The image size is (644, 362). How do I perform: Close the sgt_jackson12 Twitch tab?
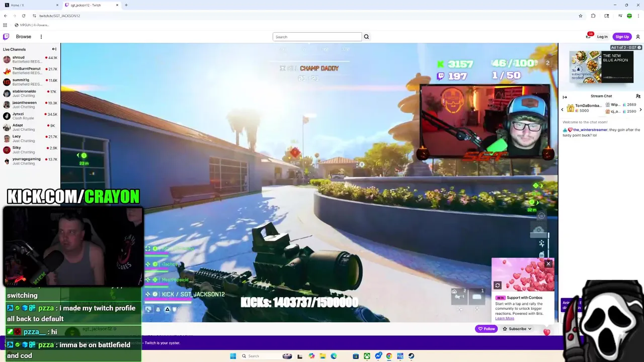click(117, 5)
